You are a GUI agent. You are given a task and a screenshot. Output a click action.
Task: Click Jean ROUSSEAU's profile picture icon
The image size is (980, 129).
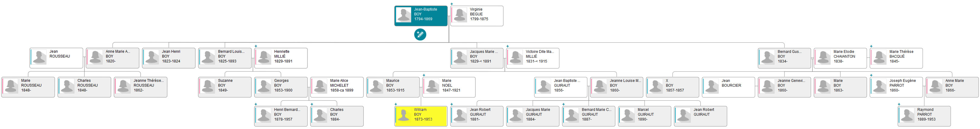coord(39,58)
